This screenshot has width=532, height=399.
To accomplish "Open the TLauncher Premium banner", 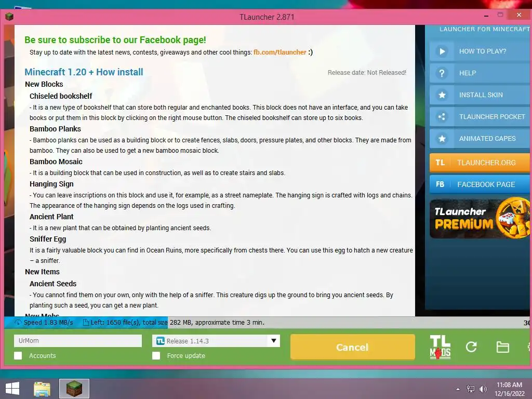I will (x=480, y=219).
